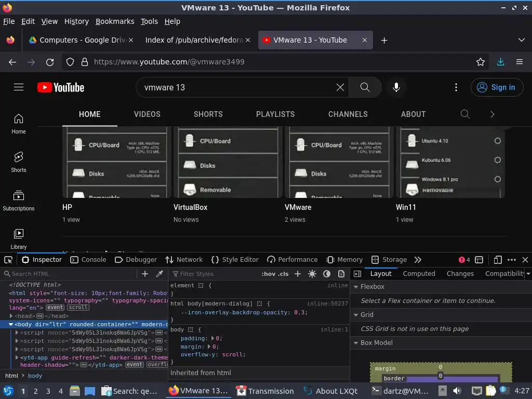Open tracking protection shield panel

[x=70, y=62]
